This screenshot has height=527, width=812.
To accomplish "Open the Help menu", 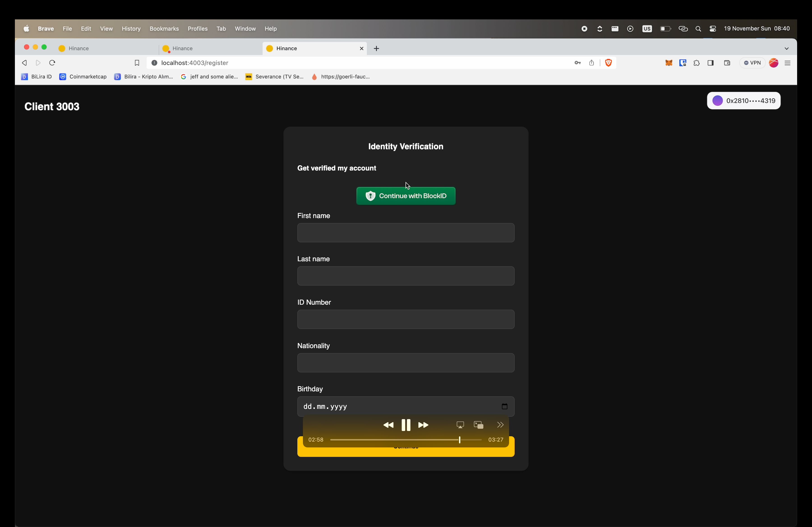I will 271,29.
